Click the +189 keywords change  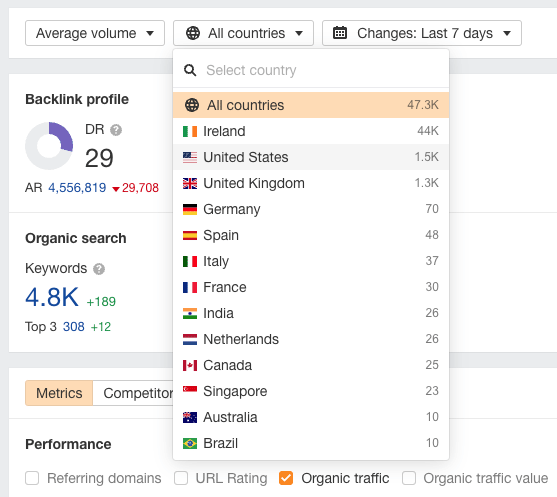101,302
